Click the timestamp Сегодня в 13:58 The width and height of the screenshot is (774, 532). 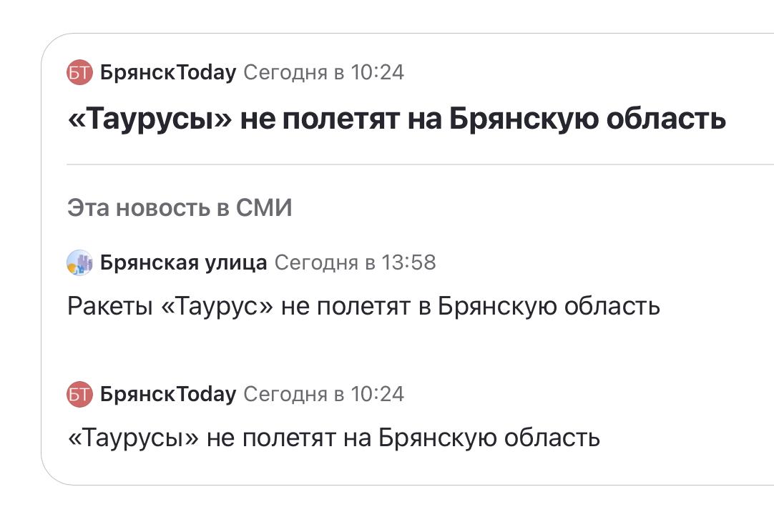point(356,262)
